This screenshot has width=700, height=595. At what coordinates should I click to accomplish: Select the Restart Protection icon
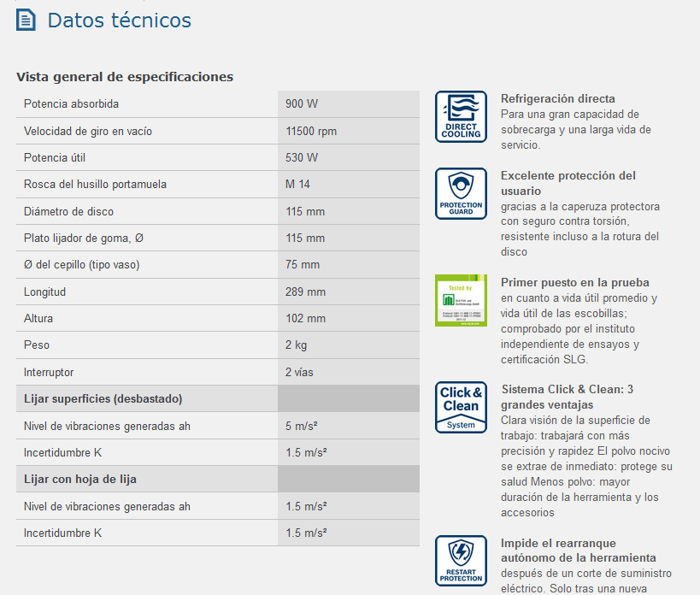461,561
